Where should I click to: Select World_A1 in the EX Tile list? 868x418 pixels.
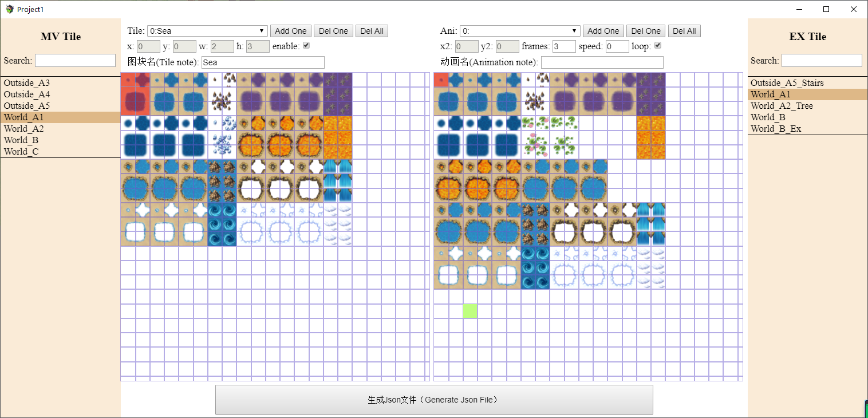pos(807,94)
